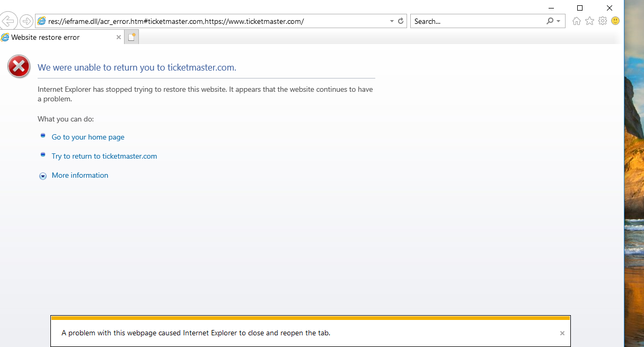The image size is (644, 347).
Task: Close the Internet Explorer window
Action: click(610, 7)
